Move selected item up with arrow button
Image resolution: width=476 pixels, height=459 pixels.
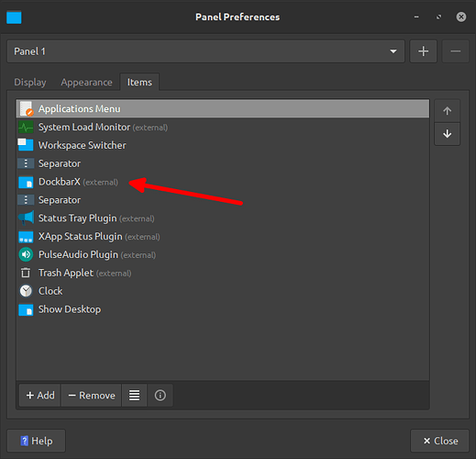click(x=447, y=111)
